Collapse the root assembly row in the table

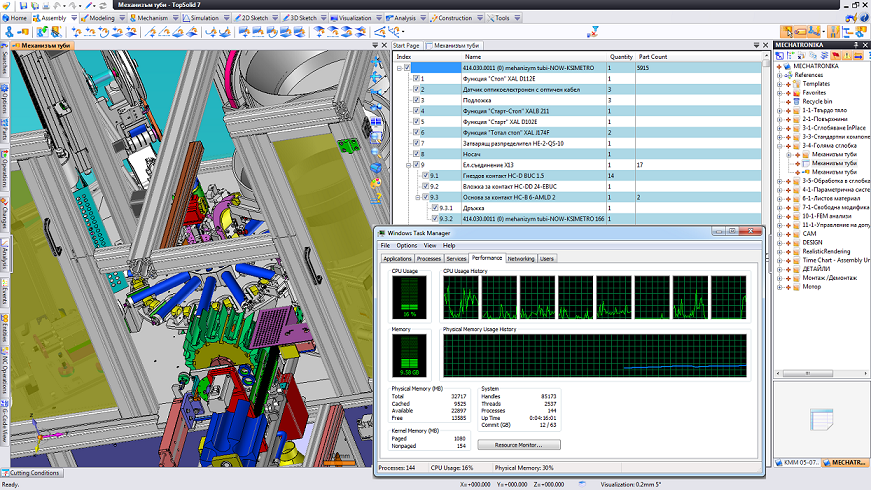pyautogui.click(x=399, y=68)
